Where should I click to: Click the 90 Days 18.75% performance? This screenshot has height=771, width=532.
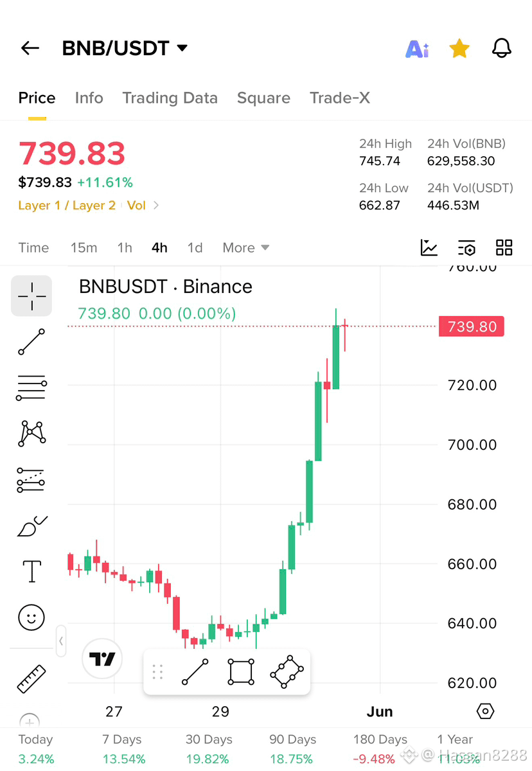[x=292, y=749]
